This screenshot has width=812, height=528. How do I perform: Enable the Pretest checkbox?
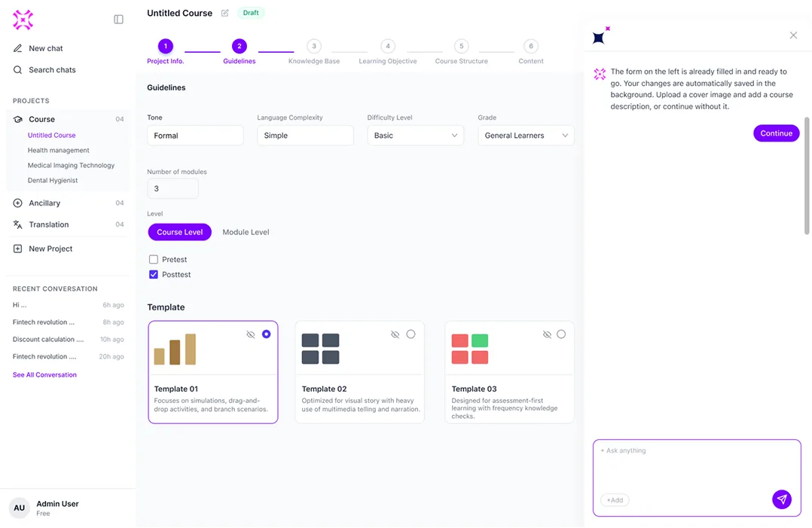pyautogui.click(x=154, y=259)
